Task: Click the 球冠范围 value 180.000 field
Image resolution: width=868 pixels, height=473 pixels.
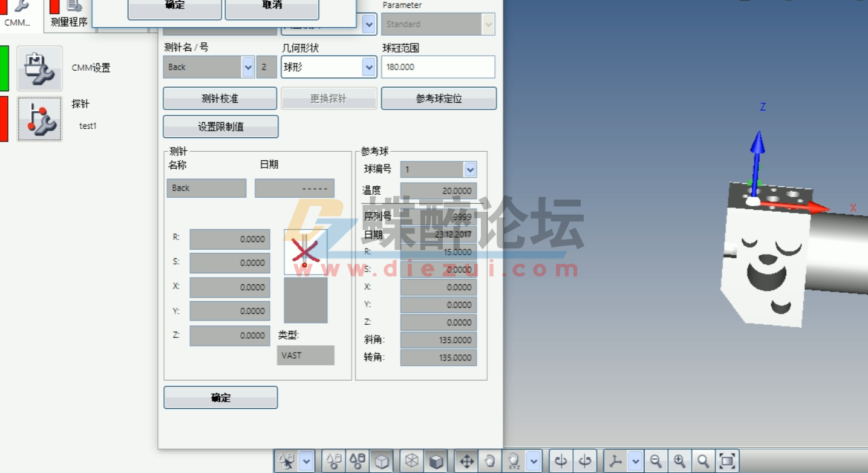Action: point(437,67)
